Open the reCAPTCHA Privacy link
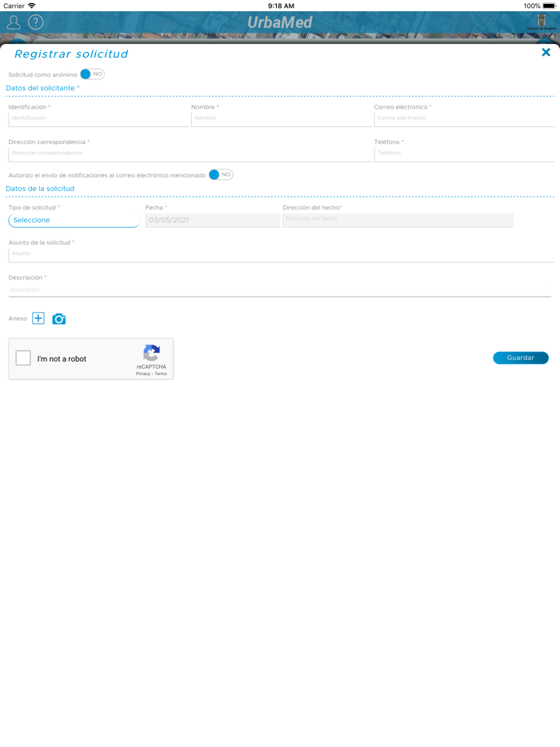This screenshot has width=560, height=747. coord(142,374)
